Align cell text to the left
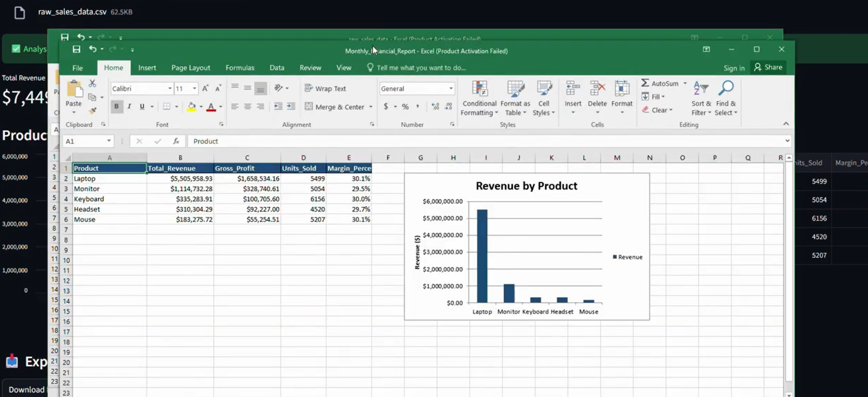 click(234, 107)
